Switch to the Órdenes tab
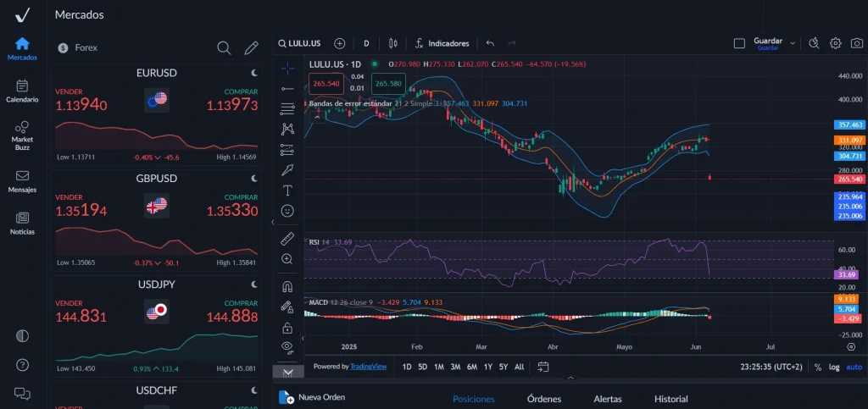The width and height of the screenshot is (868, 409). pyautogui.click(x=544, y=399)
